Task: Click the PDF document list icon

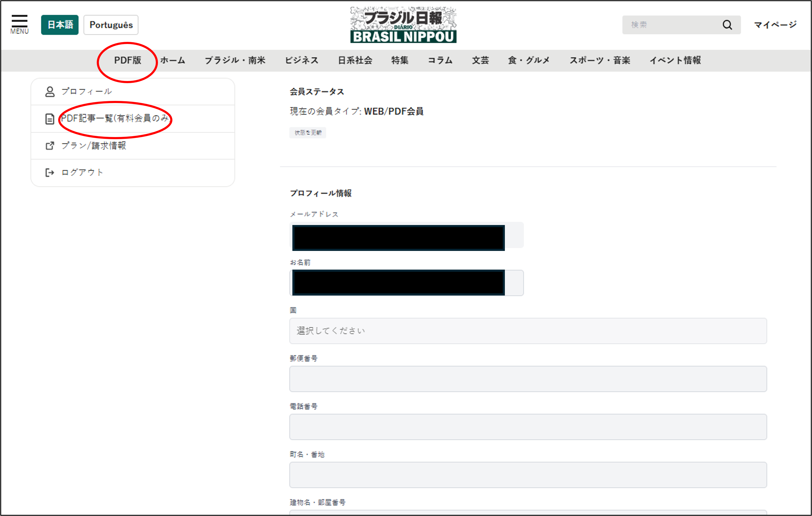Action: click(50, 119)
